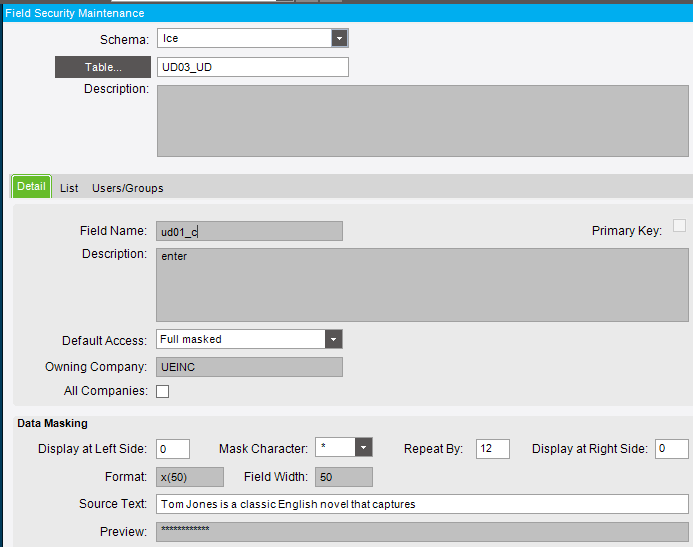The width and height of the screenshot is (693, 547).
Task: Click the UD03_UD table input field
Action: click(x=253, y=67)
